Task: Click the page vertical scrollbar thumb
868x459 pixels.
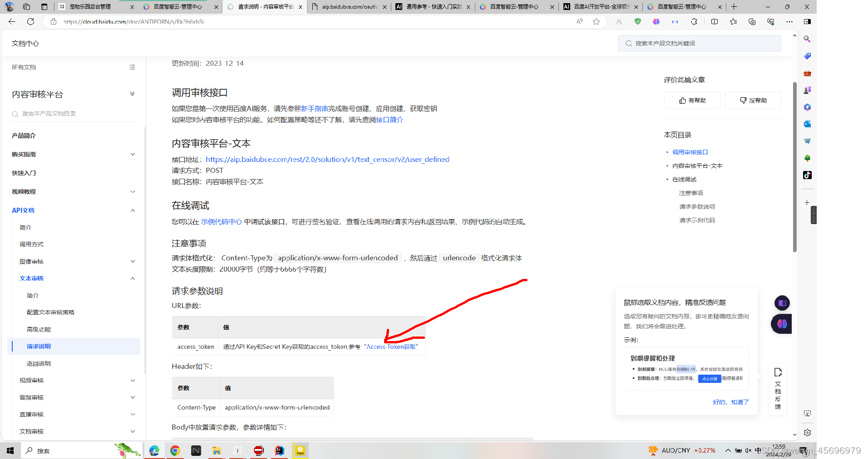Action: point(794,166)
